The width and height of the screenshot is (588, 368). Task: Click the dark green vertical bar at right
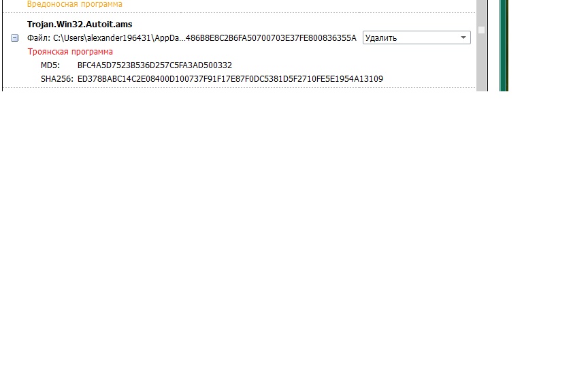coord(504,45)
